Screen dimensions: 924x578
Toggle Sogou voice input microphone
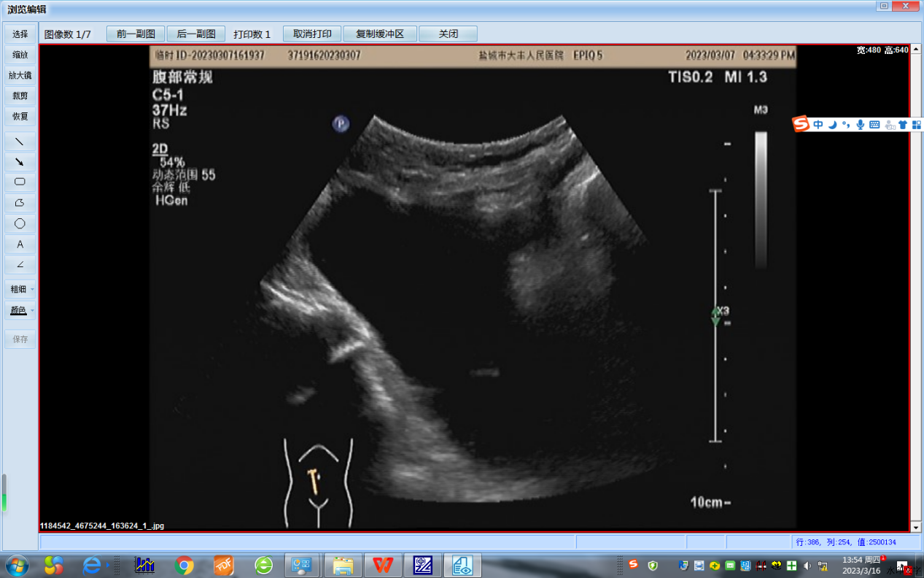[x=861, y=125]
